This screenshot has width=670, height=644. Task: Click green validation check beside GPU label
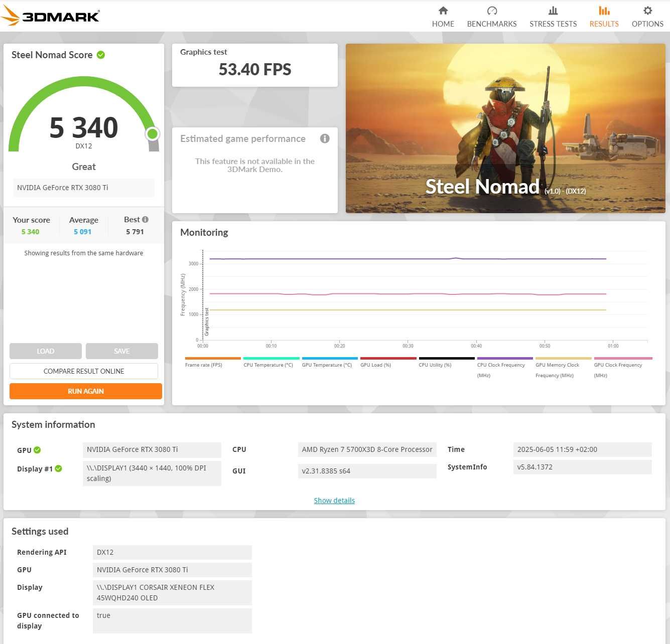[x=37, y=450]
